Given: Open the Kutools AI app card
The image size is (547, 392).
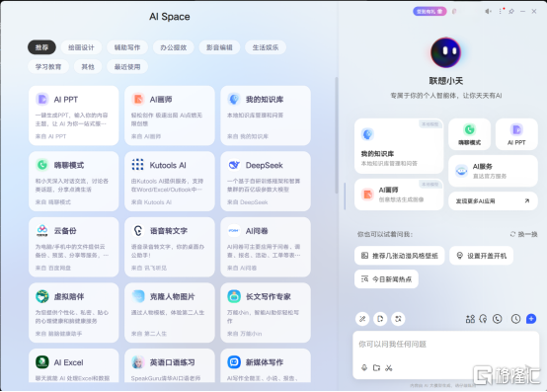Looking at the screenshot, I should [170, 182].
